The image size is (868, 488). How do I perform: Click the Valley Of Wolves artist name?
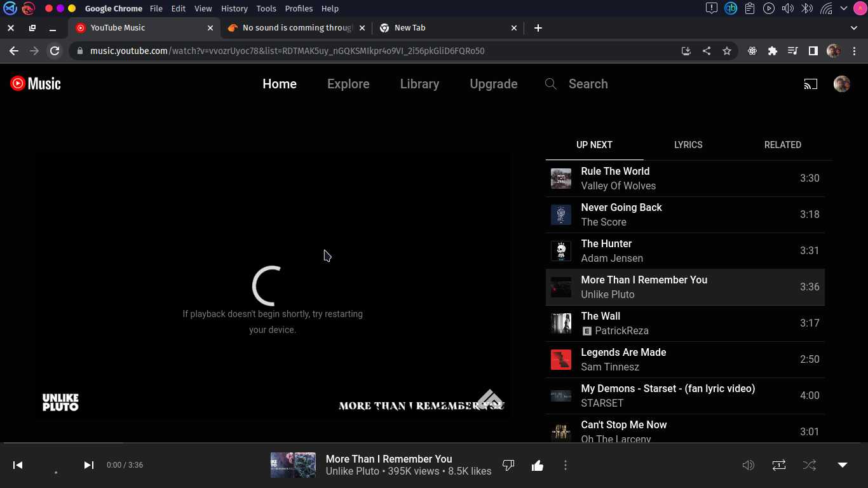click(618, 186)
